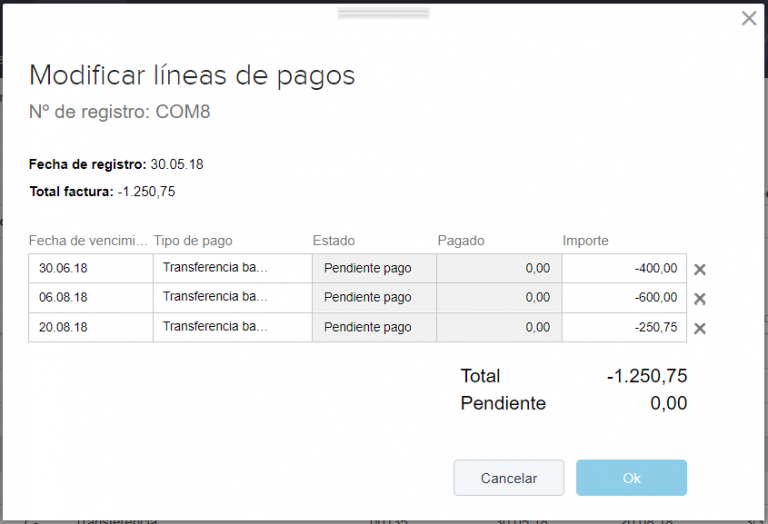Select the Pagado cell in 06.08.18 row
This screenshot has width=768, height=524.
pos(499,297)
